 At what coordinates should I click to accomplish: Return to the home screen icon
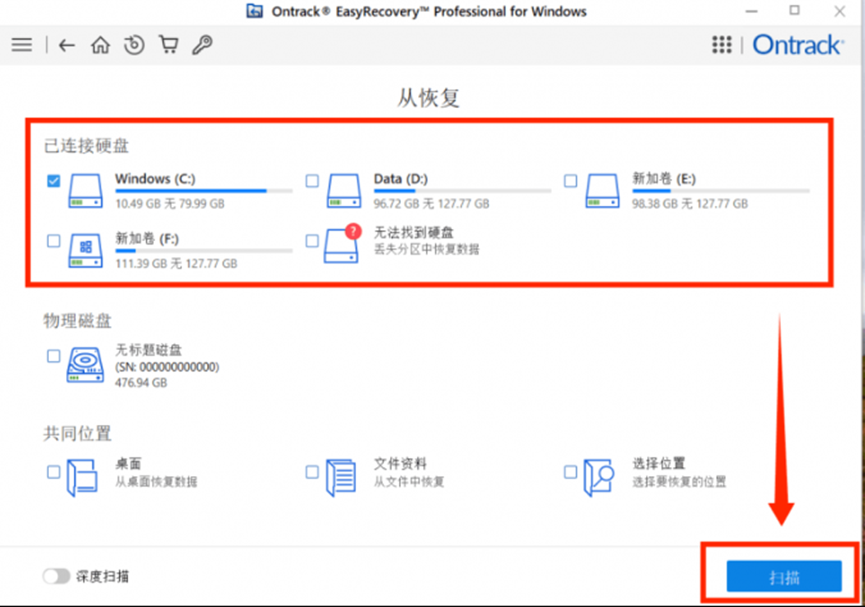100,45
